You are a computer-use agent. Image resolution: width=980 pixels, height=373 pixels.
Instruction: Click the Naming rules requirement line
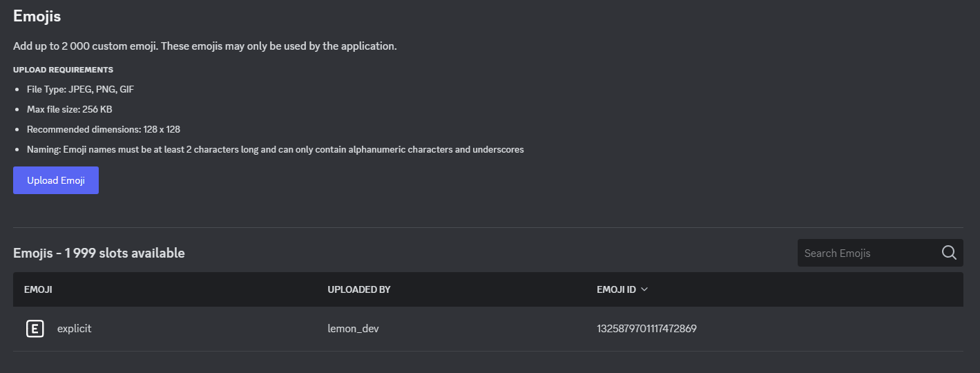click(x=275, y=149)
